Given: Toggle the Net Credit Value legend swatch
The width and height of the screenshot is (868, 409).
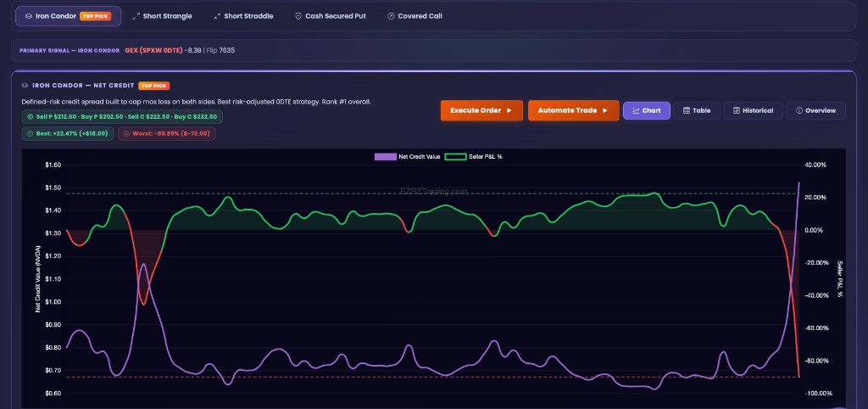Looking at the screenshot, I should tap(386, 157).
